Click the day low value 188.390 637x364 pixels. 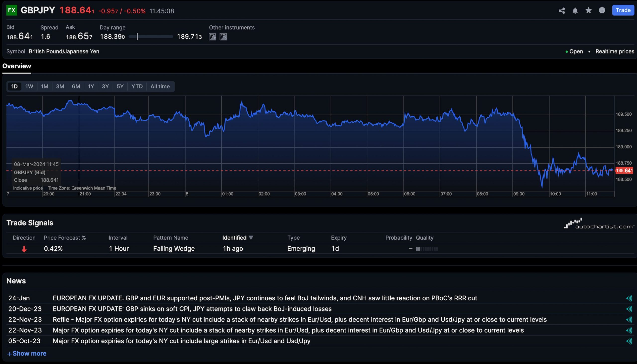tap(112, 37)
